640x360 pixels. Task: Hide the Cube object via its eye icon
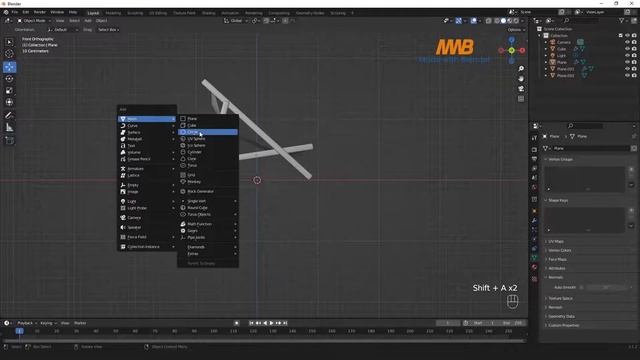(627, 49)
